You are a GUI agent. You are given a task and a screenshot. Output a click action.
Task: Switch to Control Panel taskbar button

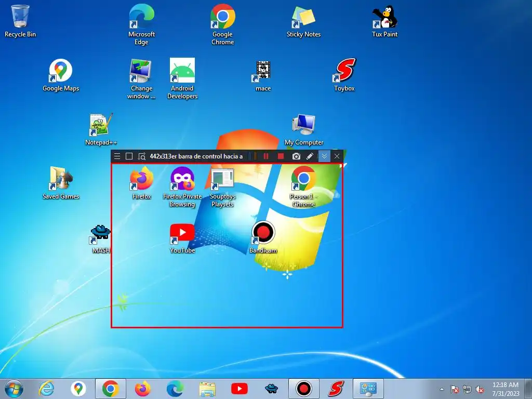(368, 389)
